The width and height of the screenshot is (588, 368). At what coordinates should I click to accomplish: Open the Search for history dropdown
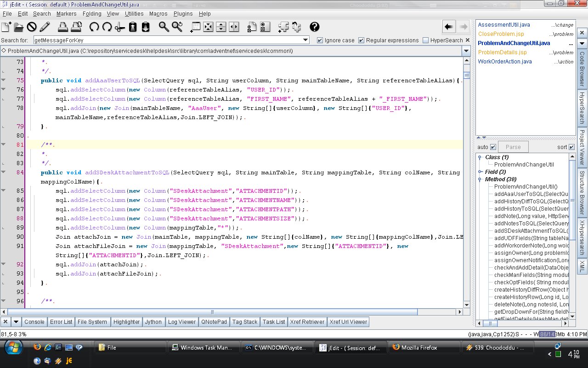[306, 40]
